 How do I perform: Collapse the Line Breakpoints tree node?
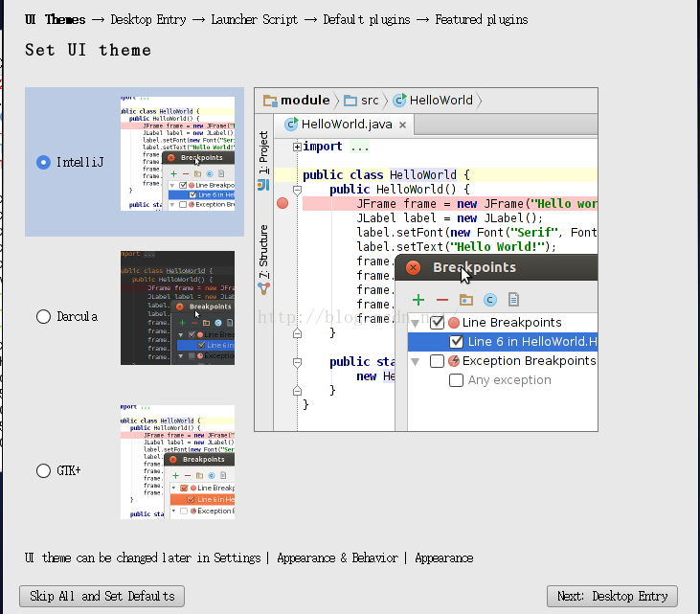point(416,323)
